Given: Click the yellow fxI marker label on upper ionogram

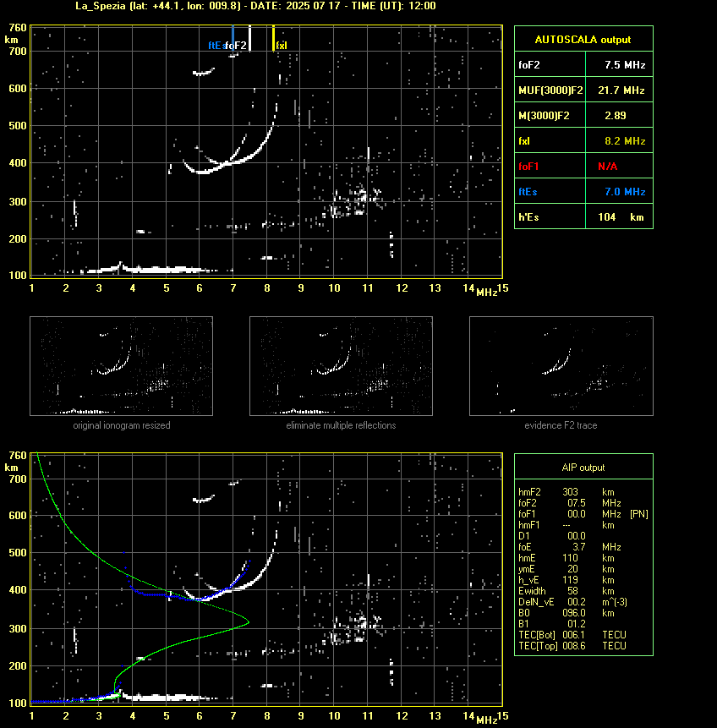Looking at the screenshot, I should [282, 46].
